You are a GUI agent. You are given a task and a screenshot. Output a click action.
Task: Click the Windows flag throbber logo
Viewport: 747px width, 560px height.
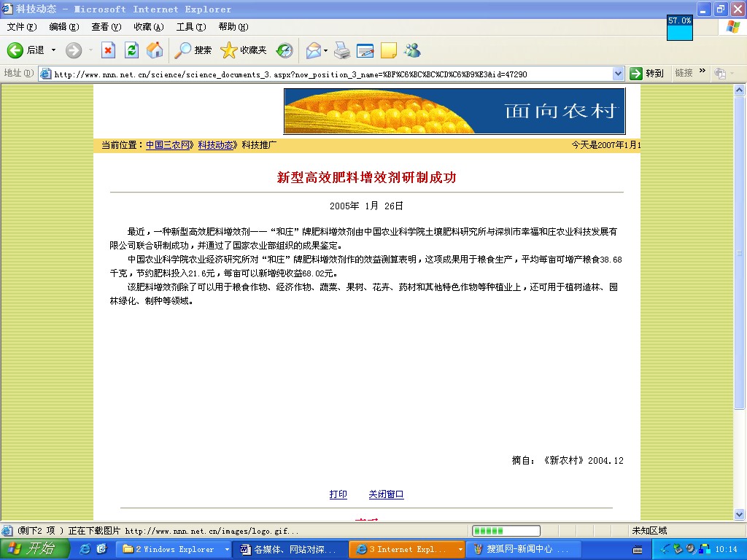[x=732, y=27]
